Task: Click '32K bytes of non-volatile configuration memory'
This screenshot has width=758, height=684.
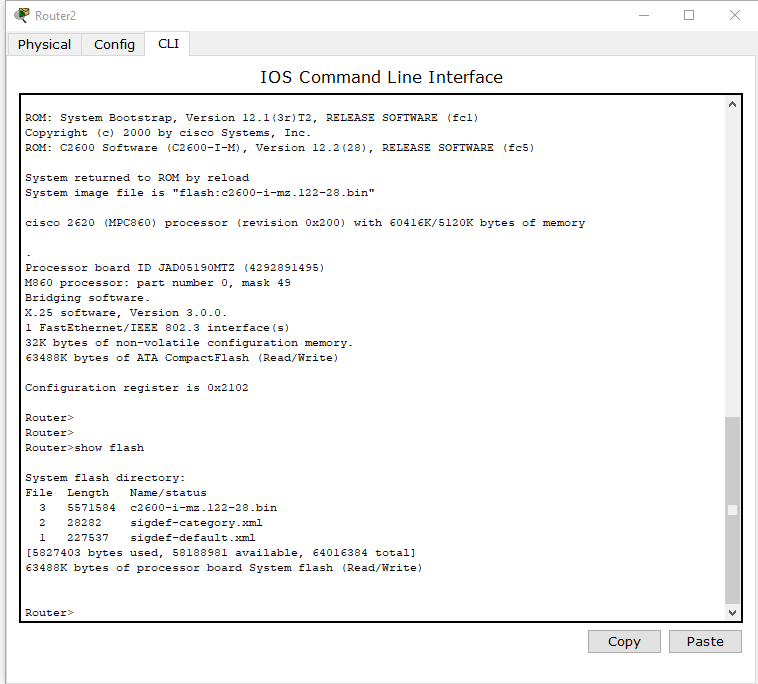Action: (x=189, y=342)
